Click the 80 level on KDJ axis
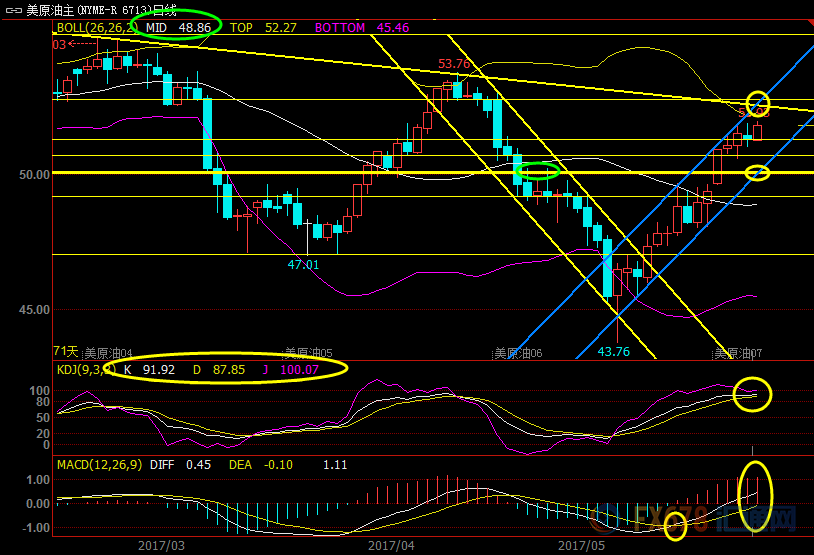The height and width of the screenshot is (555, 814). 43,401
